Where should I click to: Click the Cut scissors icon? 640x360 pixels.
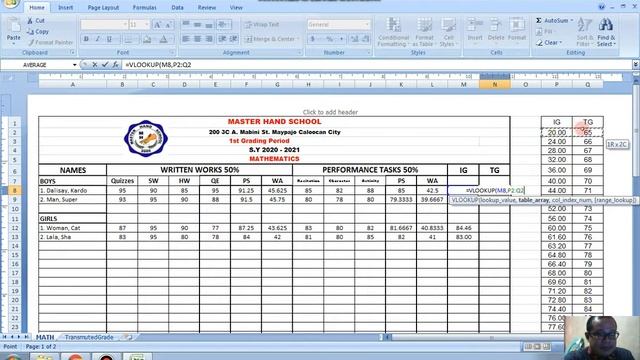point(30,20)
